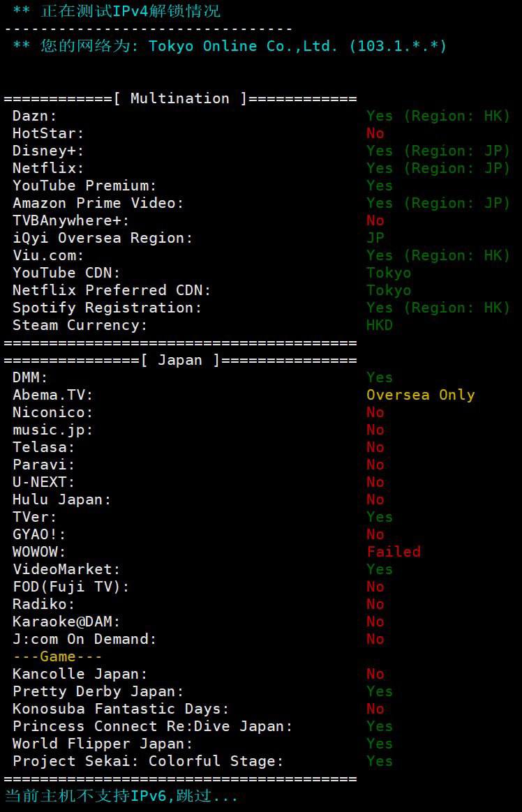Click the Spotify Registration label
The height and width of the screenshot is (812, 522).
pyautogui.click(x=107, y=308)
